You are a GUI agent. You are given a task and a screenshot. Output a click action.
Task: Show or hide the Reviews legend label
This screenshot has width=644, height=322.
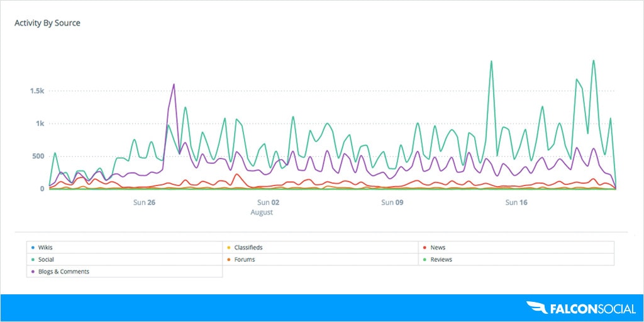point(441,260)
